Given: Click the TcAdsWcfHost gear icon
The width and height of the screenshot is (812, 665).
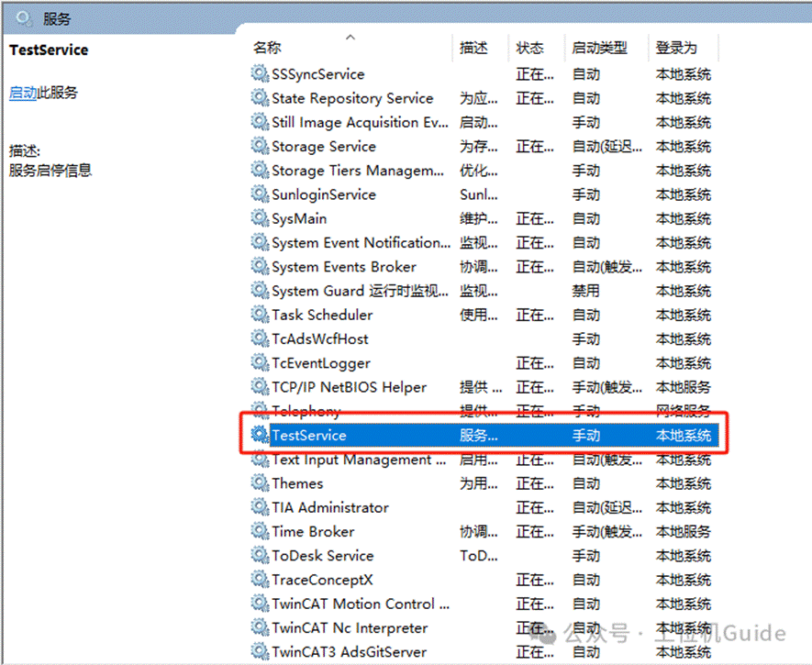Looking at the screenshot, I should pos(260,338).
